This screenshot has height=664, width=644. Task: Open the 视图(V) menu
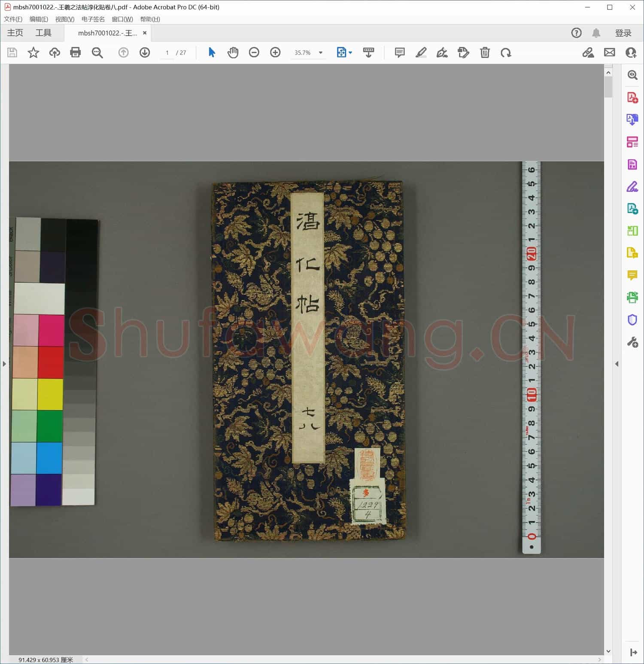pyautogui.click(x=65, y=19)
